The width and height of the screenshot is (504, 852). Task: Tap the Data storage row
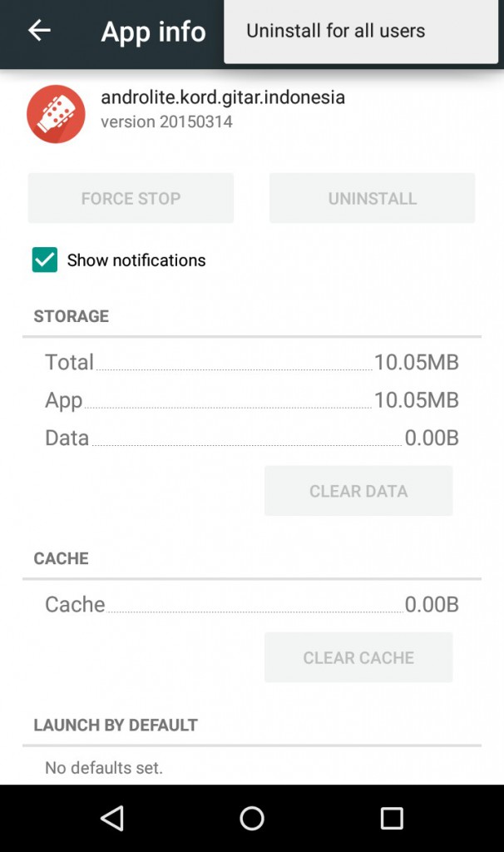(251, 438)
